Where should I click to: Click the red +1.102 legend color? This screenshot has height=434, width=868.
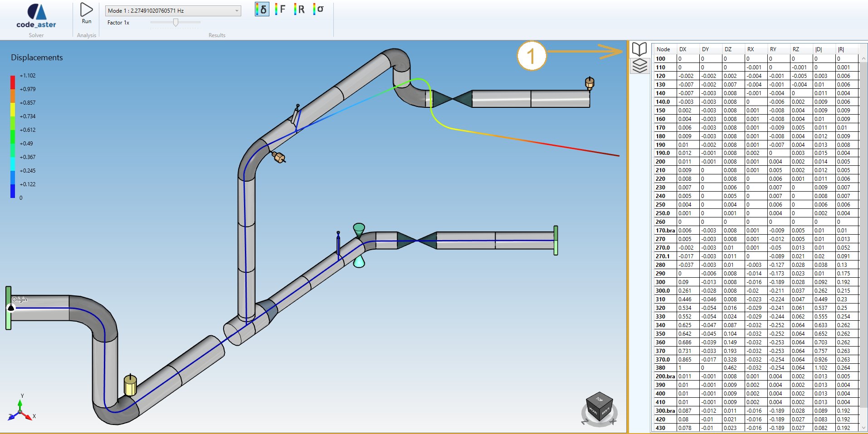point(13,82)
